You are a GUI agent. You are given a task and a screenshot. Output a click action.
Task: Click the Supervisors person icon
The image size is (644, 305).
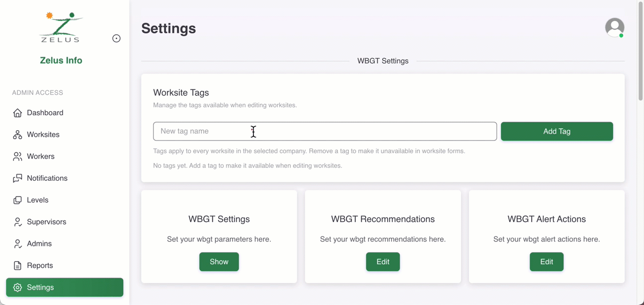coord(18,222)
